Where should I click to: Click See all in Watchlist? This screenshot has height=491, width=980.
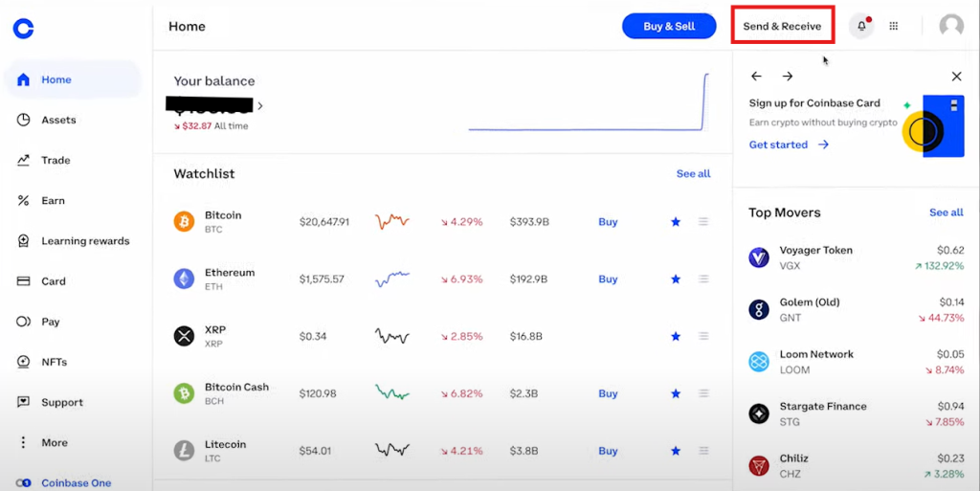(693, 173)
